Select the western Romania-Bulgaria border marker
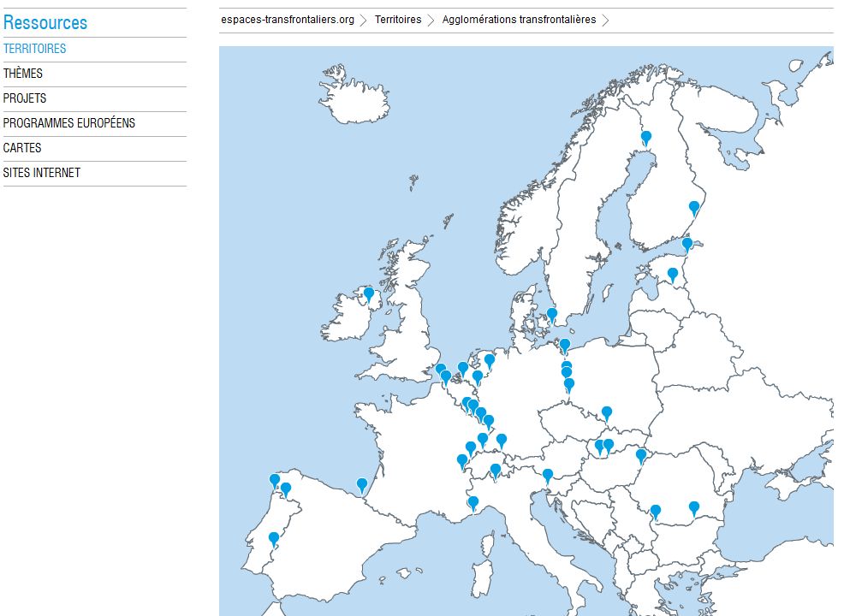 (655, 512)
